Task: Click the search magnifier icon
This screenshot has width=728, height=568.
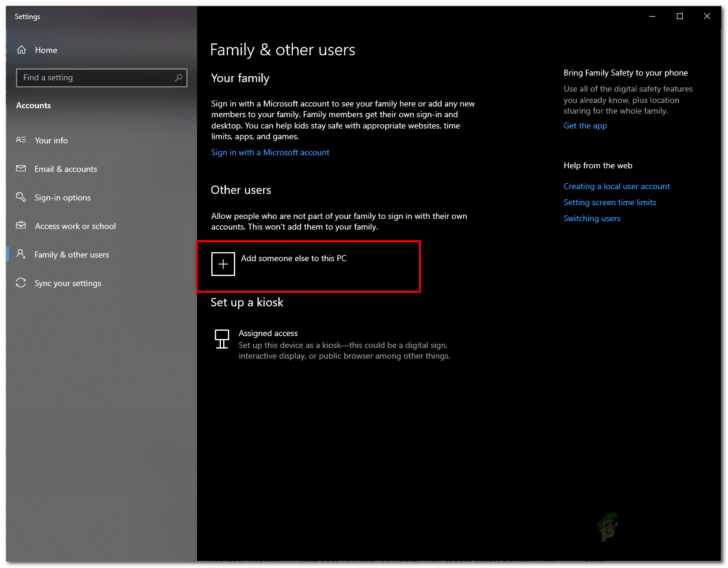Action: click(x=179, y=78)
